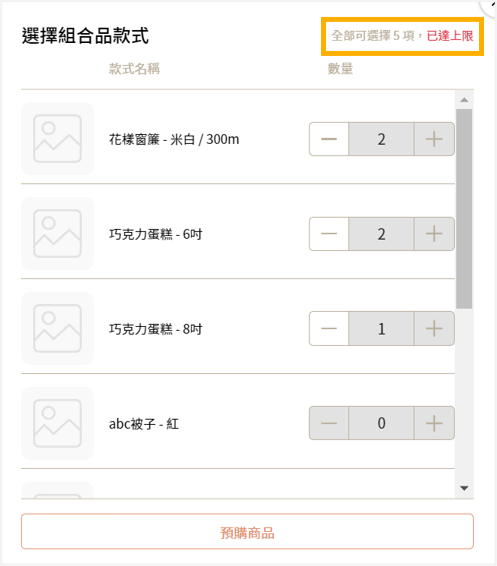Click thumbnail image of abc被子 - 紅
The width and height of the screenshot is (497, 566).
pyautogui.click(x=57, y=423)
